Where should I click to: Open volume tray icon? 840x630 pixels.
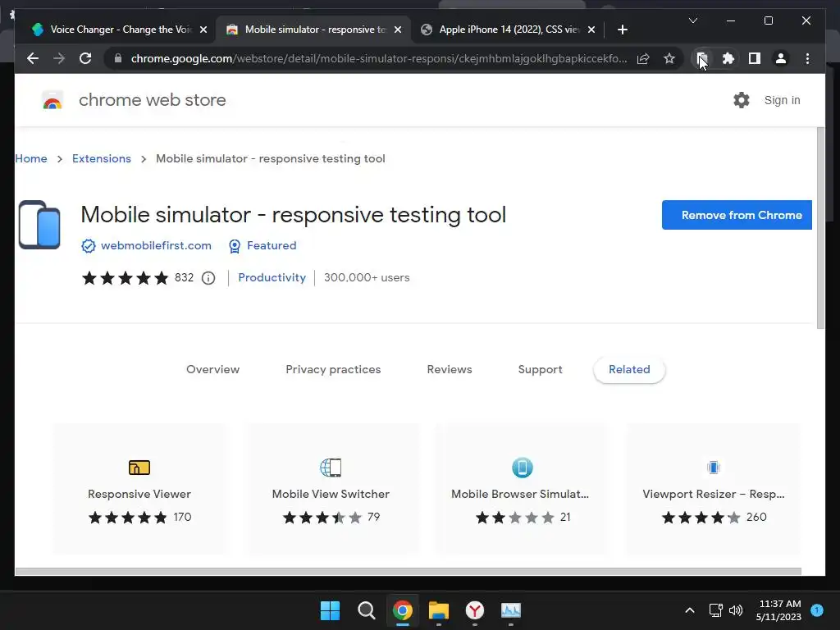coord(736,610)
